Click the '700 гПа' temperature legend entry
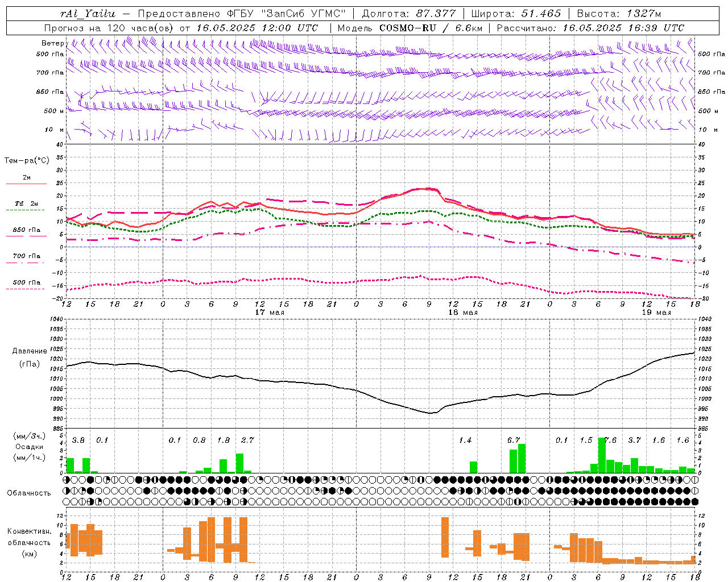 [x=26, y=256]
